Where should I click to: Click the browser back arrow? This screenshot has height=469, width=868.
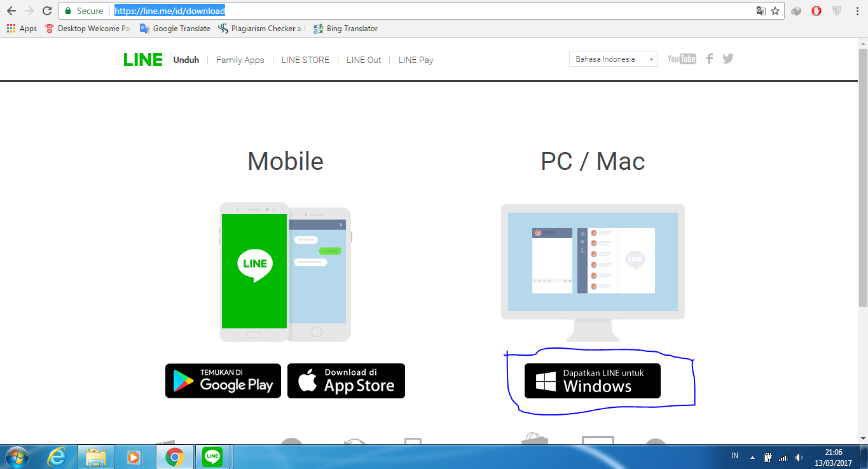pyautogui.click(x=11, y=11)
